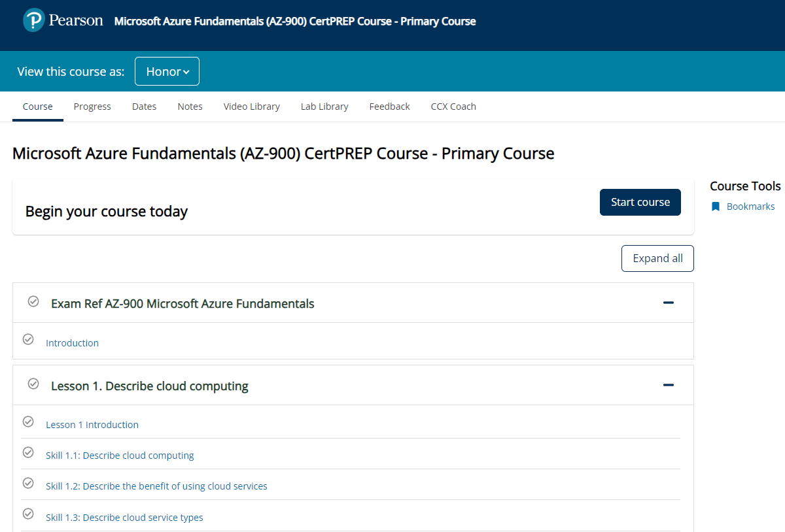The width and height of the screenshot is (785, 532).
Task: Click the Start course button
Action: [640, 202]
